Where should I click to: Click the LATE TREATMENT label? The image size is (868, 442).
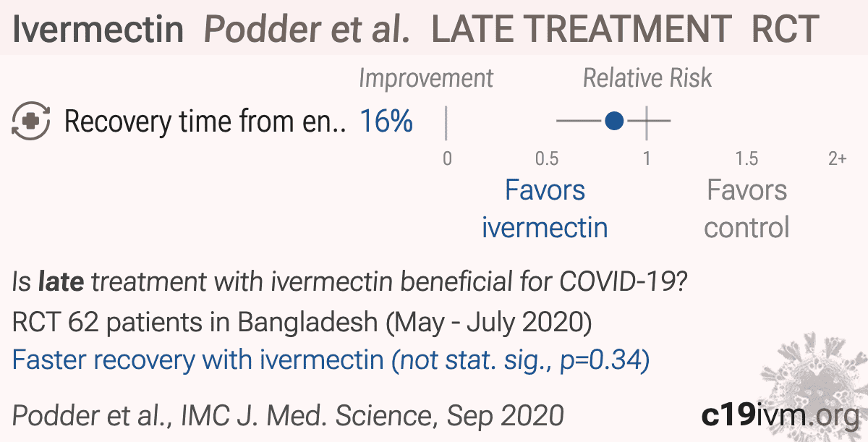pos(581,28)
